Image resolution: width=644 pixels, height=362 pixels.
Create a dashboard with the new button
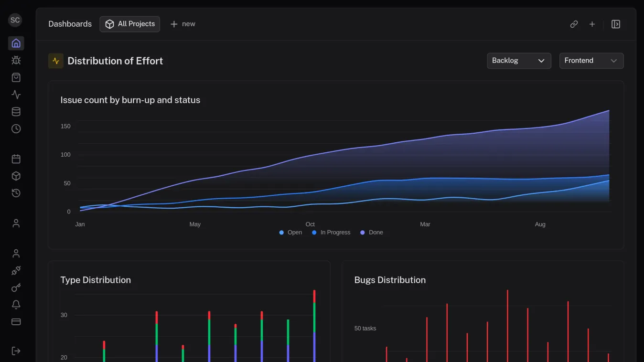pos(183,24)
